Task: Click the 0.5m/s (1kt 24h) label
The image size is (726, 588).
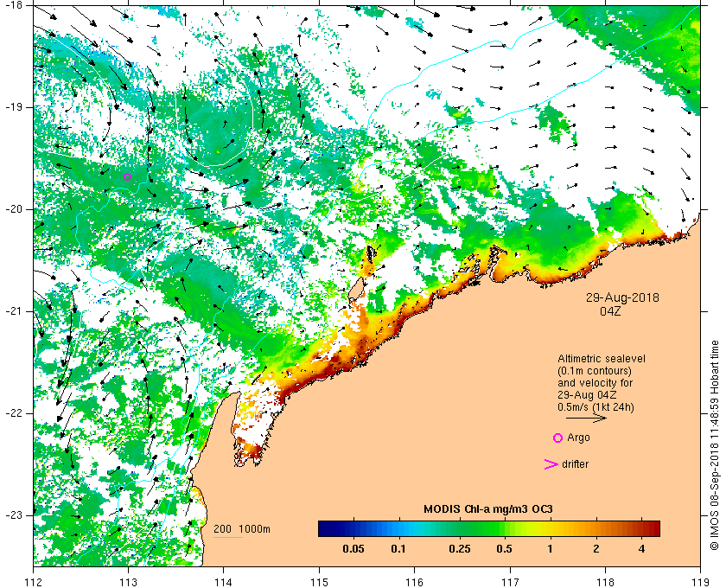Action: (x=595, y=407)
